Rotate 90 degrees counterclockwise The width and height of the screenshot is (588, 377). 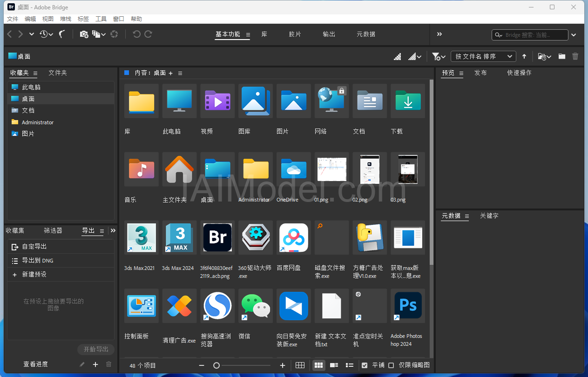[x=137, y=34]
